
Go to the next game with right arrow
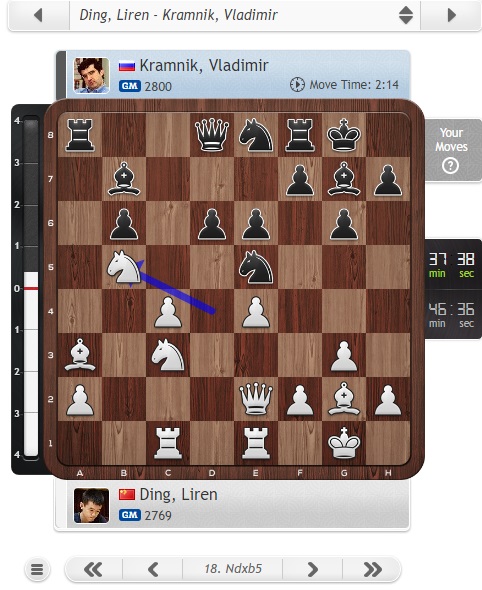pyautogui.click(x=452, y=15)
